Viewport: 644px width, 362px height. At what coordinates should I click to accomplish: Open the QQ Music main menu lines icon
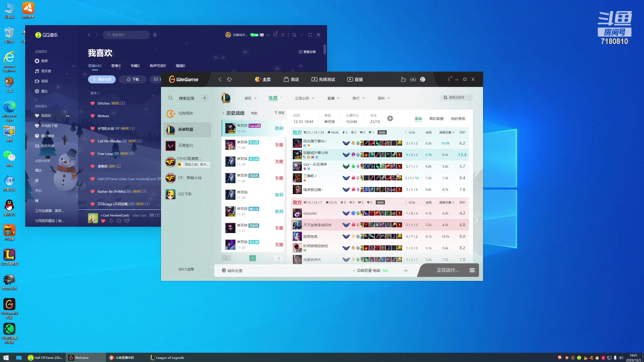pyautogui.click(x=283, y=35)
